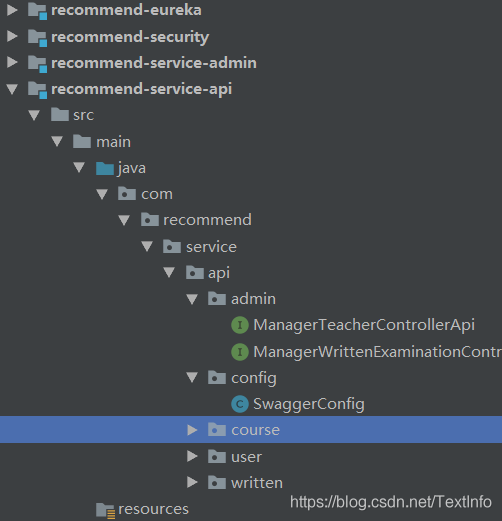502x521 pixels.
Task: Select the SwaggerConfig class
Action: 309,404
